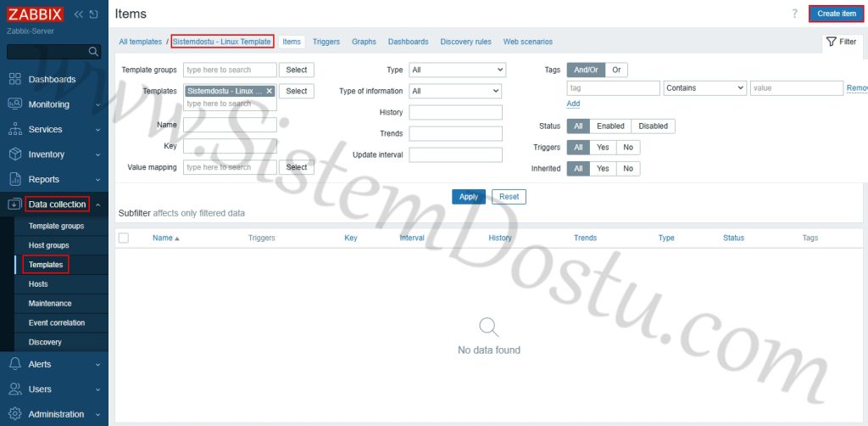Set tag evaluation to Or
This screenshot has height=426, width=868.
617,70
